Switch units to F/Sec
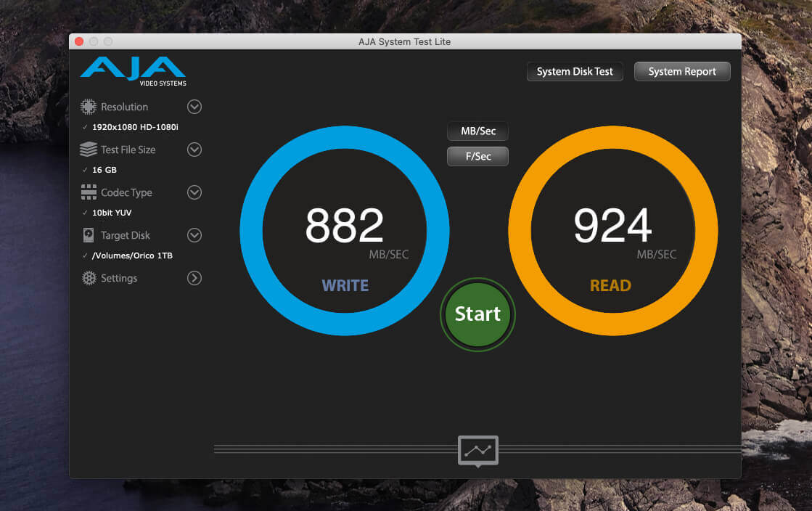Screen dimensions: 812x511 (477, 157)
